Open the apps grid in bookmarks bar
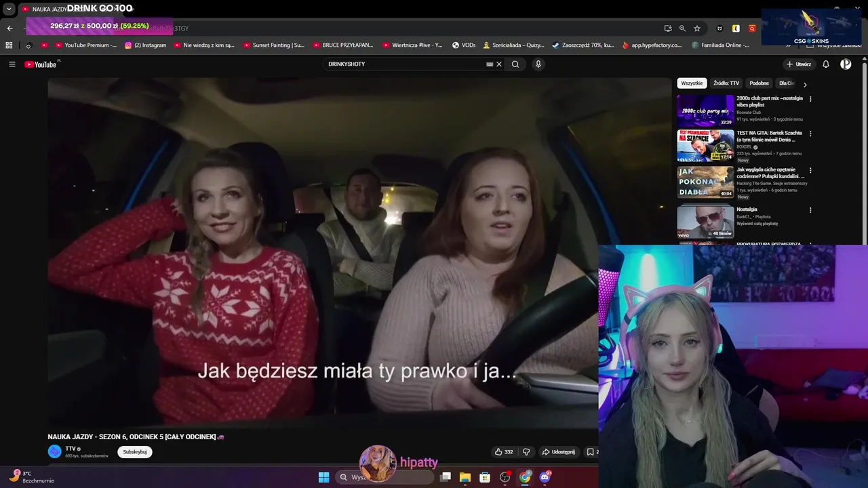Viewport: 868px width, 488px height. 9,45
